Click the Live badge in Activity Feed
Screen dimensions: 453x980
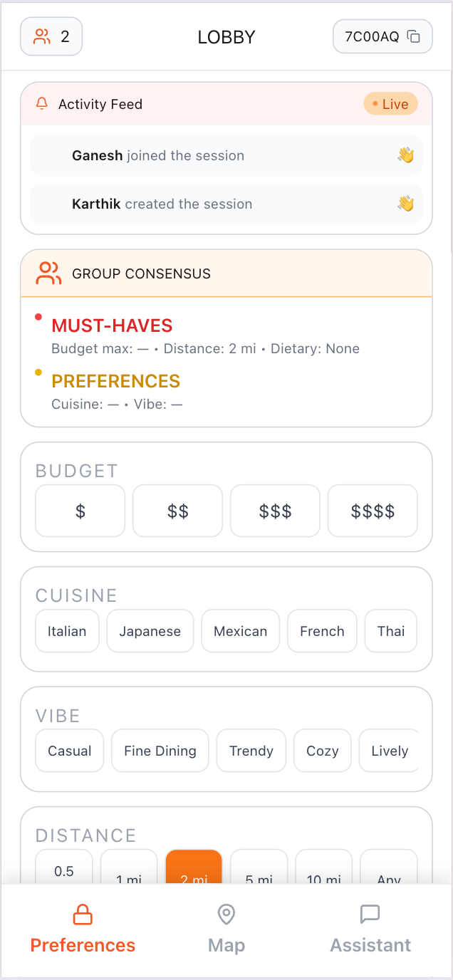[390, 104]
